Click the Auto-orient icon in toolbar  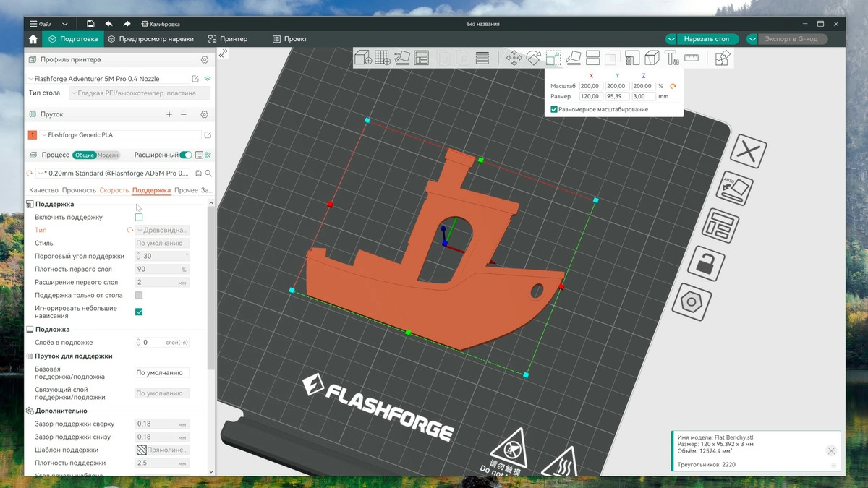click(x=402, y=58)
